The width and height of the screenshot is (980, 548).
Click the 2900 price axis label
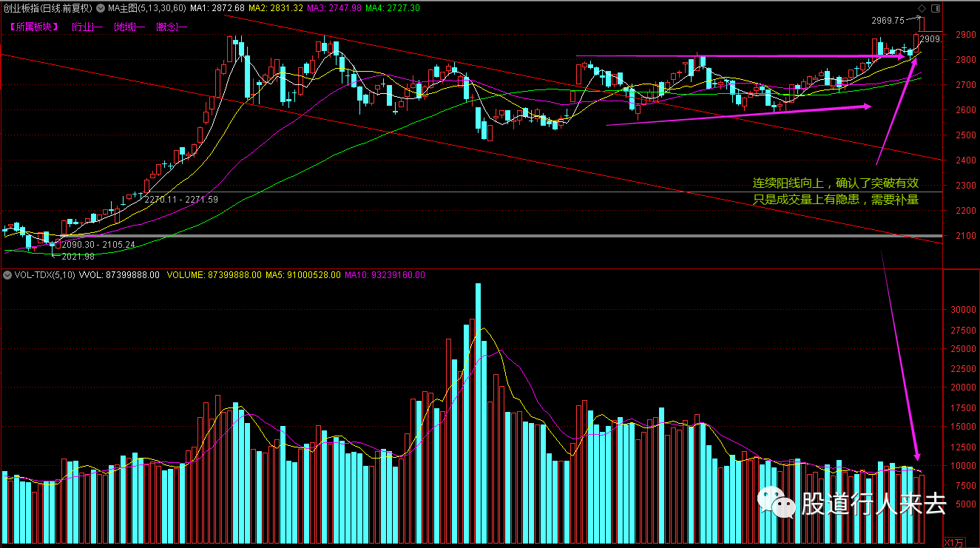point(965,35)
